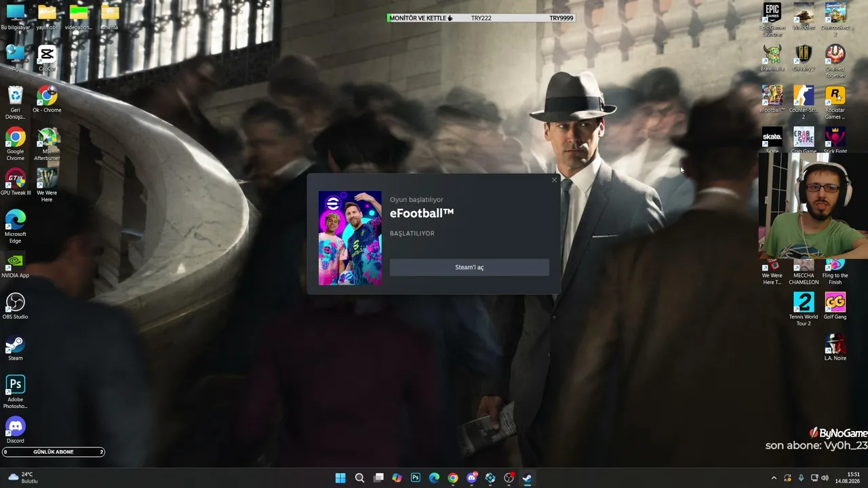This screenshot has height=488, width=868.
Task: Select the Geri Dönüşüm recycle bin icon
Action: coord(15,102)
